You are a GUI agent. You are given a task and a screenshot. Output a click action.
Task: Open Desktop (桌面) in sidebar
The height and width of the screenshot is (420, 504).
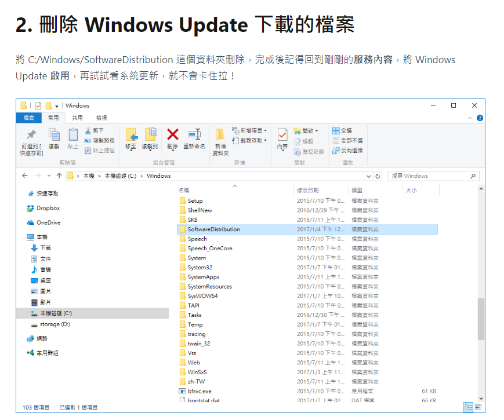[41, 280]
